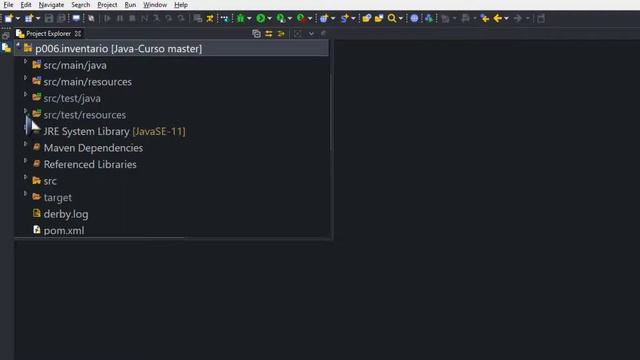Click the Project Explorer horizontal scrollbar

click(99, 238)
